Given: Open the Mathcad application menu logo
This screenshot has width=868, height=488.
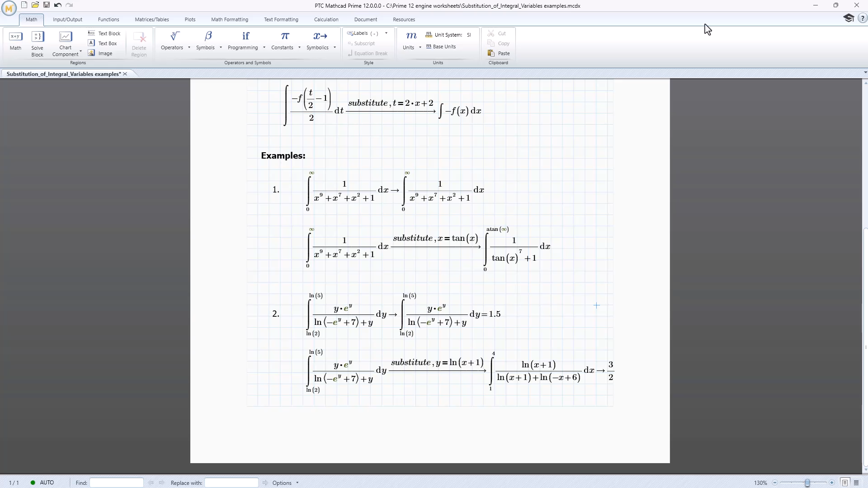Looking at the screenshot, I should [x=9, y=8].
